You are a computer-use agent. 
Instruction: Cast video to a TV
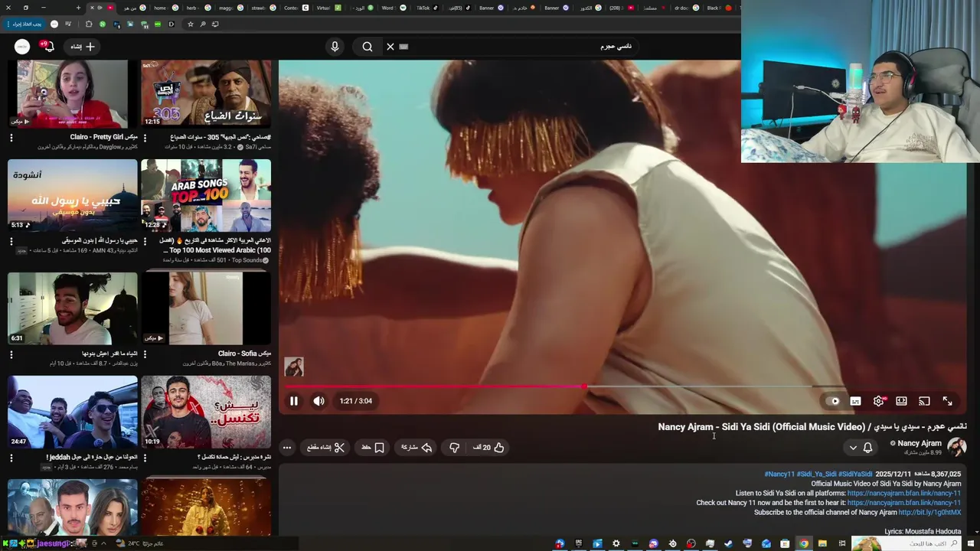(x=924, y=401)
